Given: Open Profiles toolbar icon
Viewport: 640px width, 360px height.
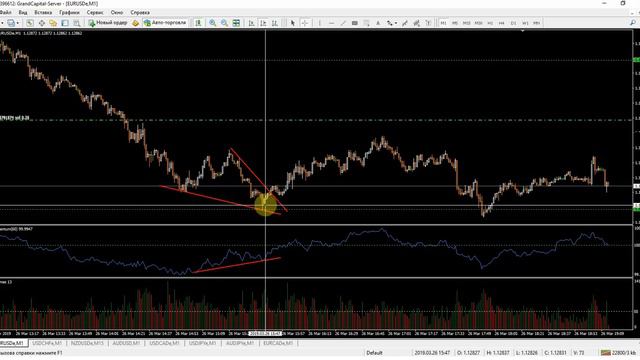Looking at the screenshot, I should 11,23.
